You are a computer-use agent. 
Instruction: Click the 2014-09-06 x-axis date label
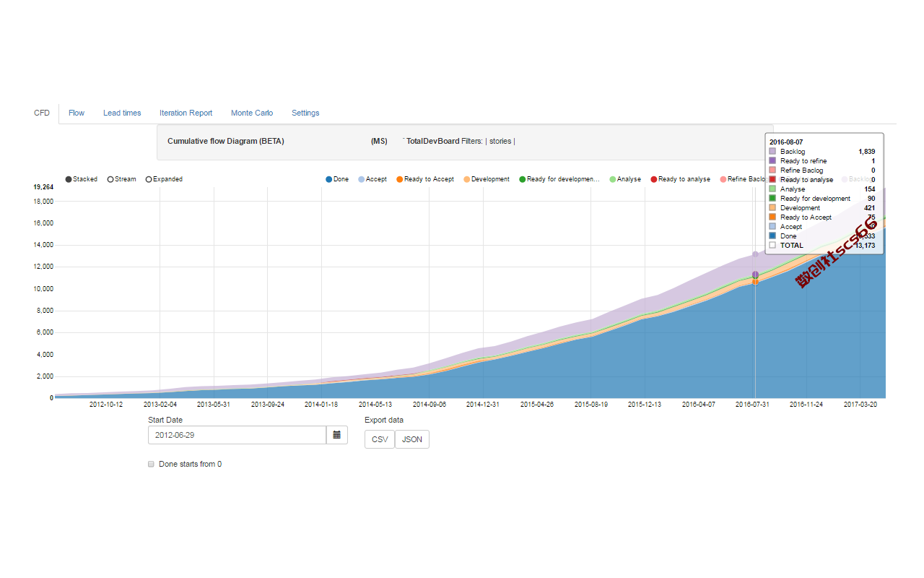(430, 405)
